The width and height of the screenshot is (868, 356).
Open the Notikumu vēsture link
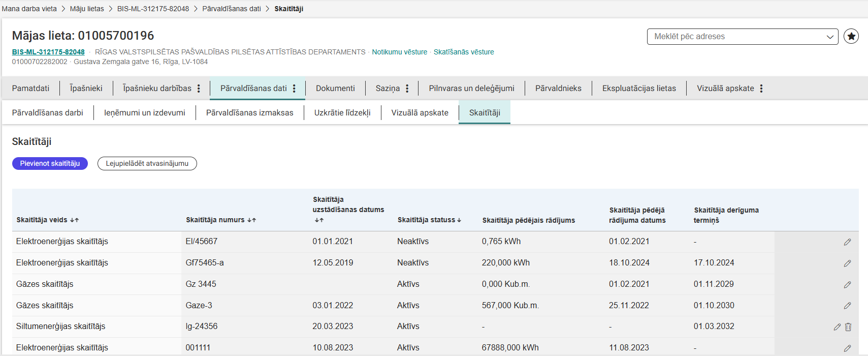coord(399,52)
